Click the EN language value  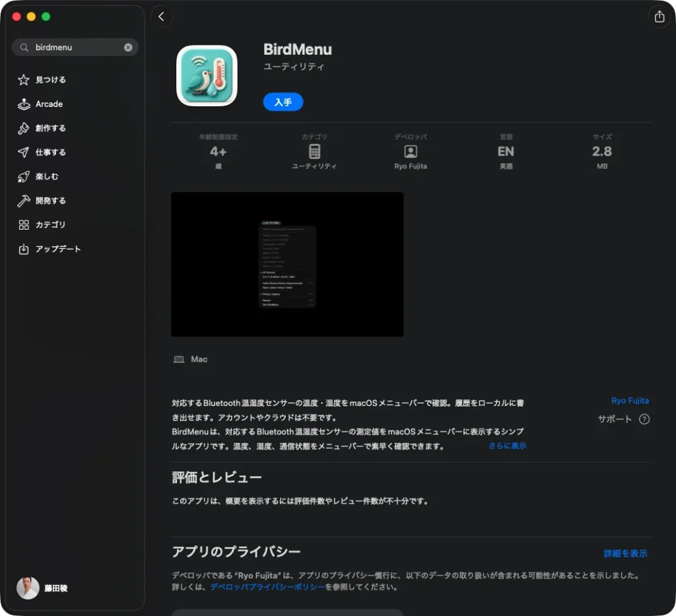506,152
